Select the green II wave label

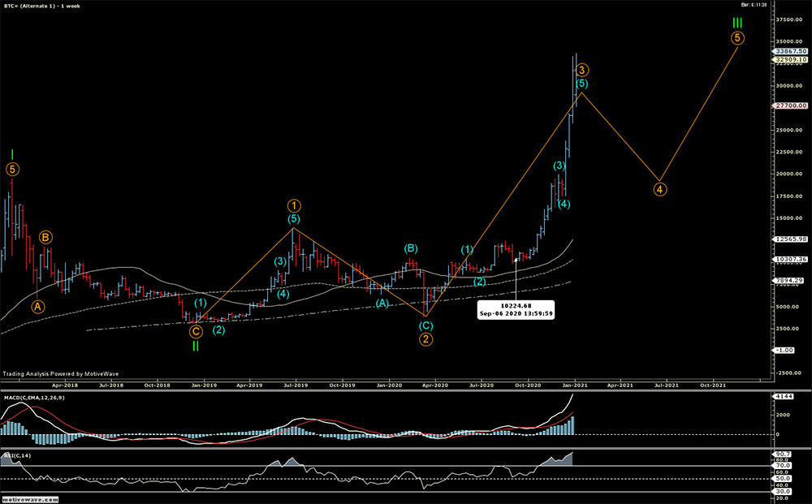pos(196,345)
